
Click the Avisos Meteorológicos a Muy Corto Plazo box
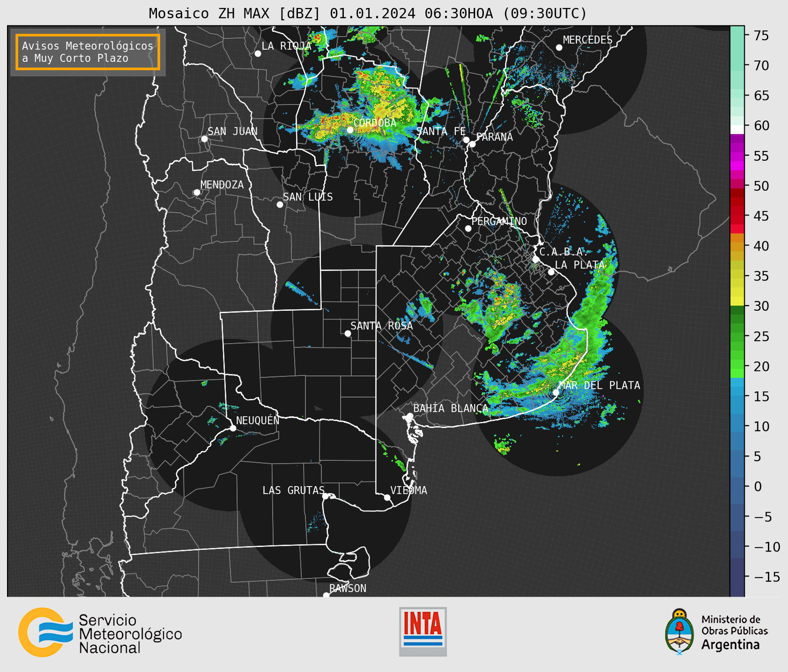coord(88,52)
